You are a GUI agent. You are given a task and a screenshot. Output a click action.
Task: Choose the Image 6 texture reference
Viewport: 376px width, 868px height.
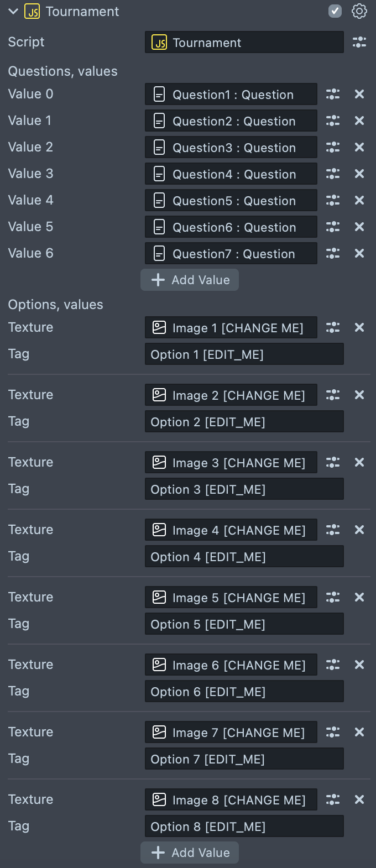tap(231, 665)
